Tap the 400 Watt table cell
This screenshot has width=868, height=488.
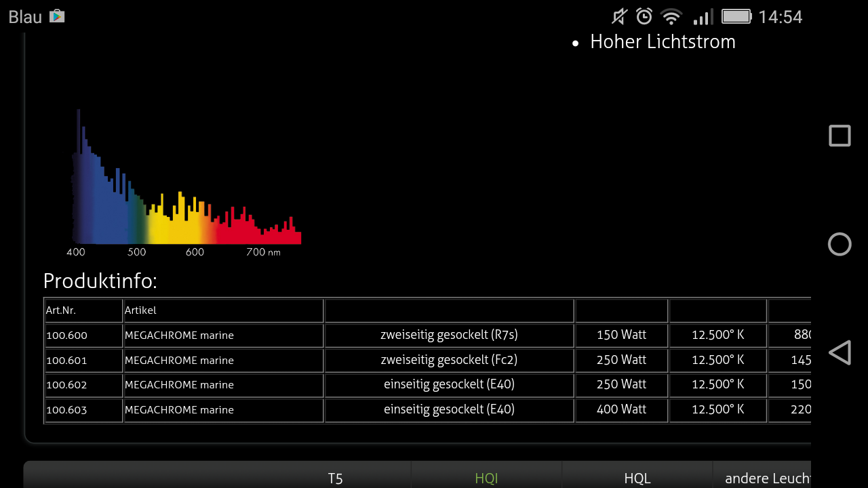coord(621,409)
